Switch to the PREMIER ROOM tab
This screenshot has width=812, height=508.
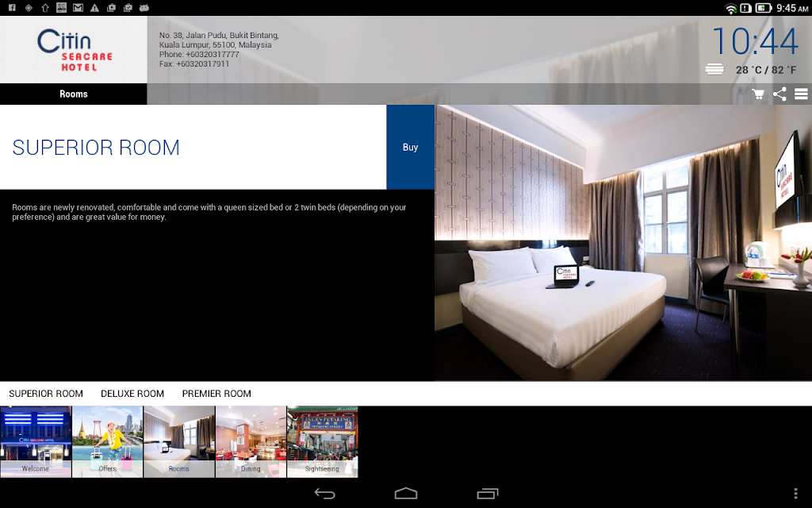point(216,394)
